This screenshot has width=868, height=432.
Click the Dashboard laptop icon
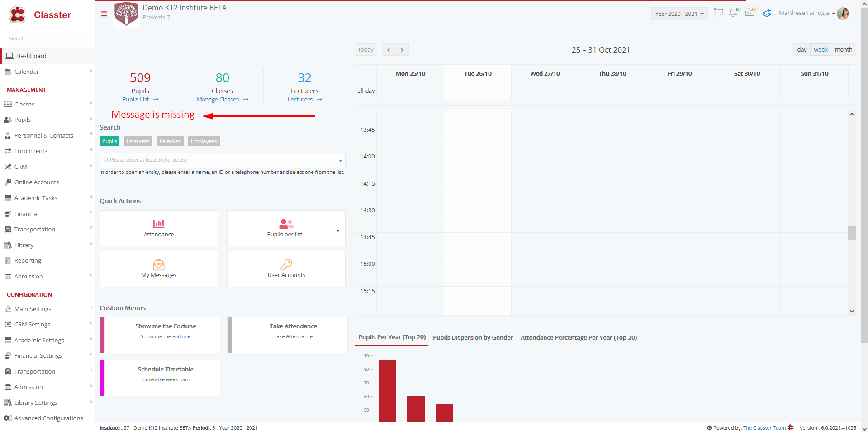coord(9,56)
